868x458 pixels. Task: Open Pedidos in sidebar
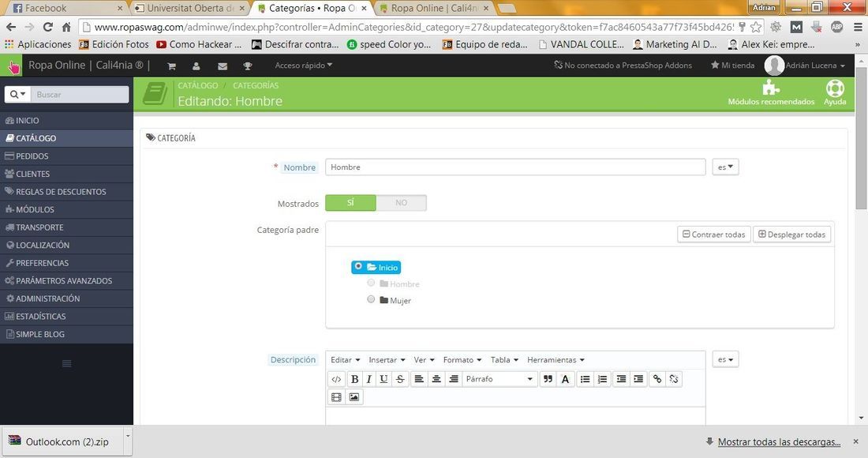click(66, 156)
